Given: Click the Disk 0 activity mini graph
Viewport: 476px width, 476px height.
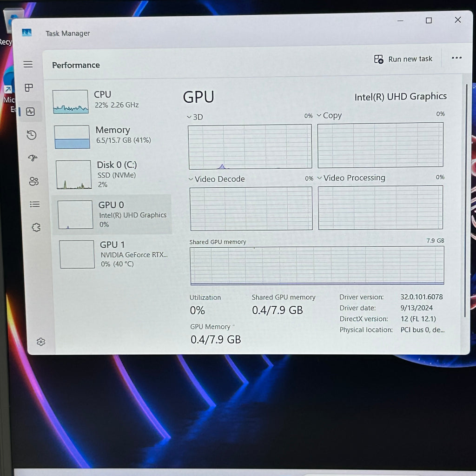Looking at the screenshot, I should tap(74, 175).
